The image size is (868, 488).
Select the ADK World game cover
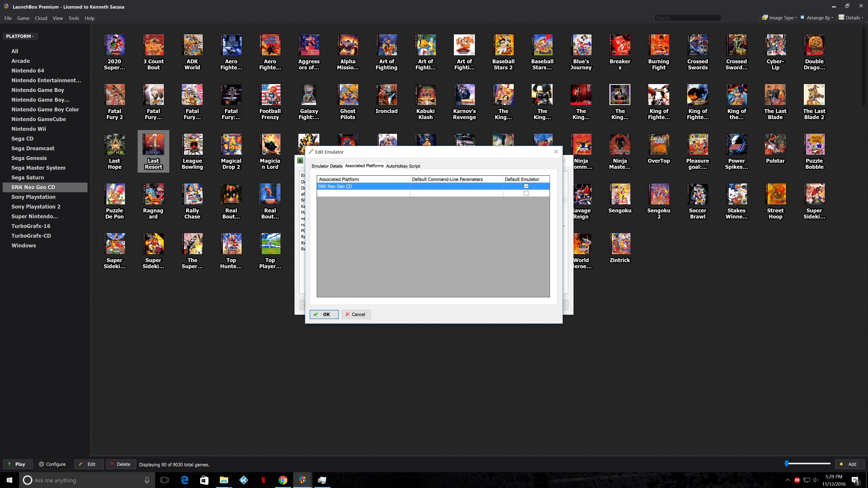(x=192, y=45)
